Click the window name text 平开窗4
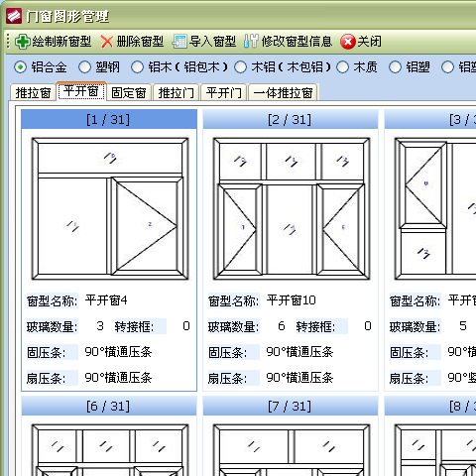Screen dimensions: 476x476 click(106, 300)
